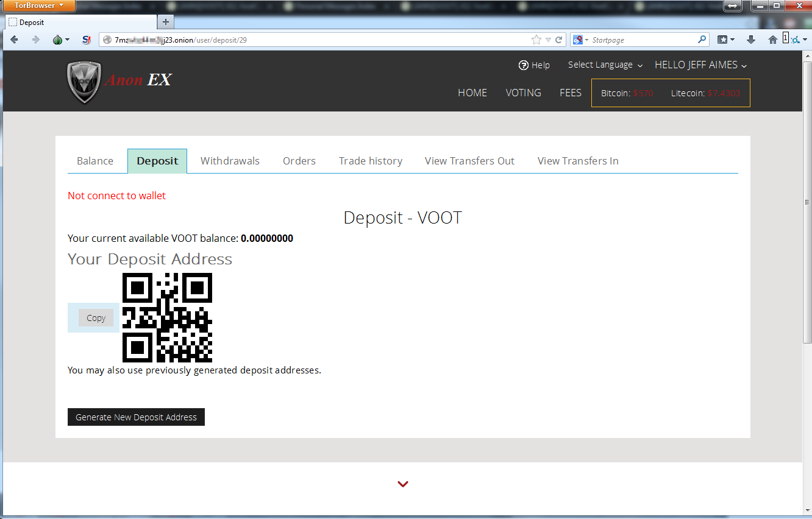Open the bookmarks menu icon

click(726, 40)
